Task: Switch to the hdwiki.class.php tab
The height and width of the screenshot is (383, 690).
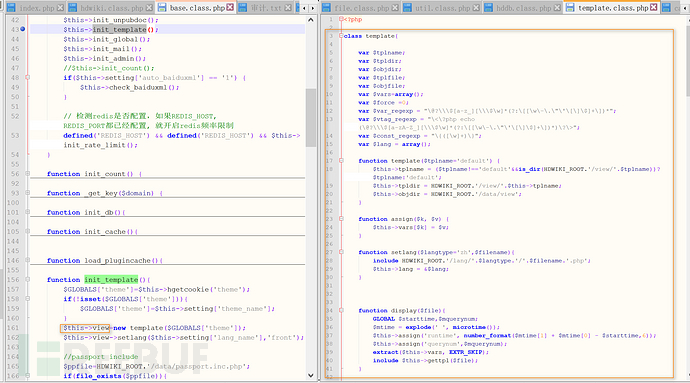Action: pos(111,8)
